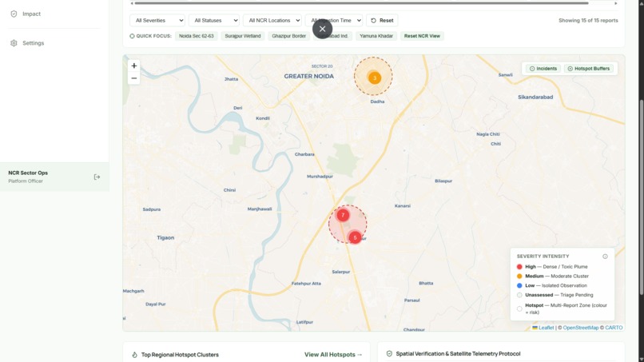Viewport: 644px width, 362px height.
Task: Click the horizontal scrollbar at the top
Action: [361, 3]
